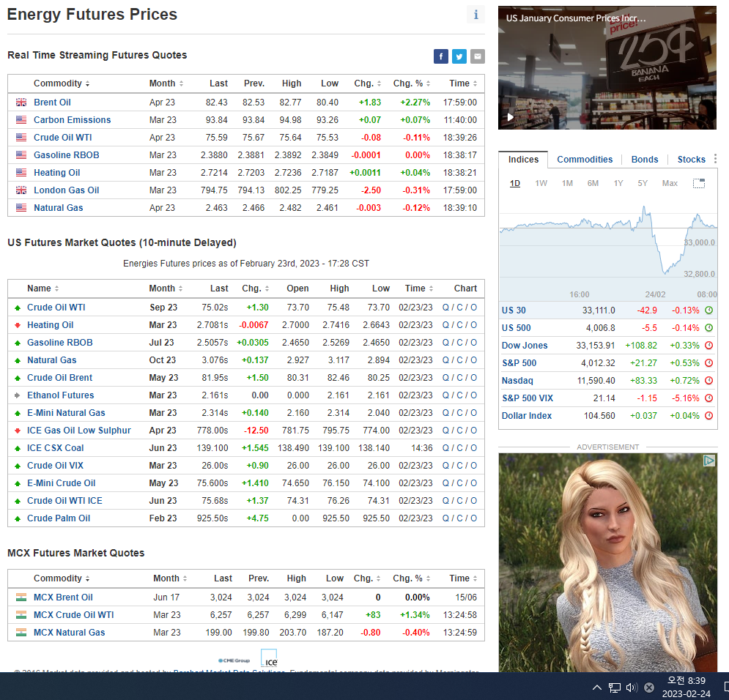Open the Natural Gas Apr 23 link
Image resolution: width=729 pixels, height=700 pixels.
coord(58,208)
